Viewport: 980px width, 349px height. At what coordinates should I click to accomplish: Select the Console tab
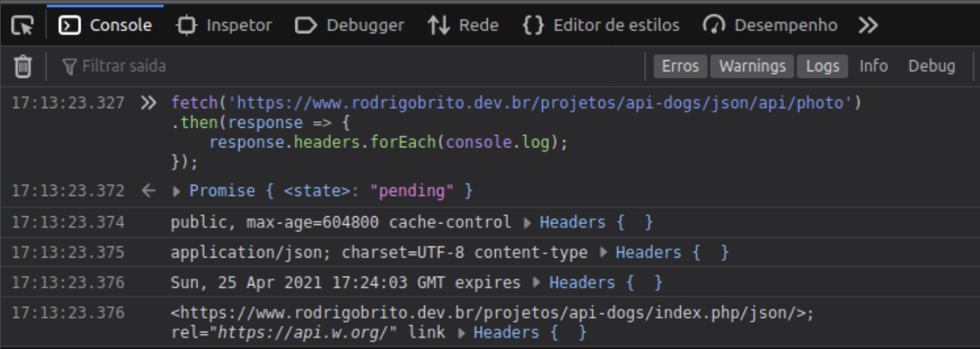[106, 25]
